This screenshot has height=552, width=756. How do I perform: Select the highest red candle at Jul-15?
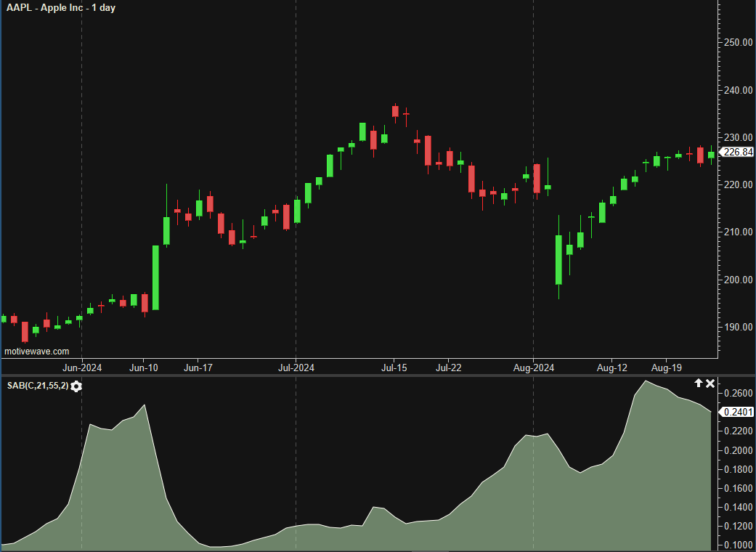[395, 111]
